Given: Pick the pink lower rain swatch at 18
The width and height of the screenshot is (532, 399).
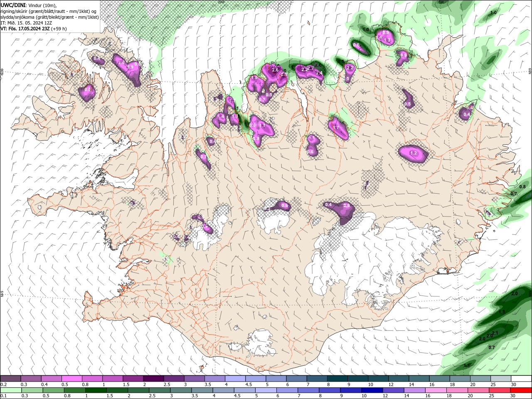Looking at the screenshot, I should [x=457, y=390].
